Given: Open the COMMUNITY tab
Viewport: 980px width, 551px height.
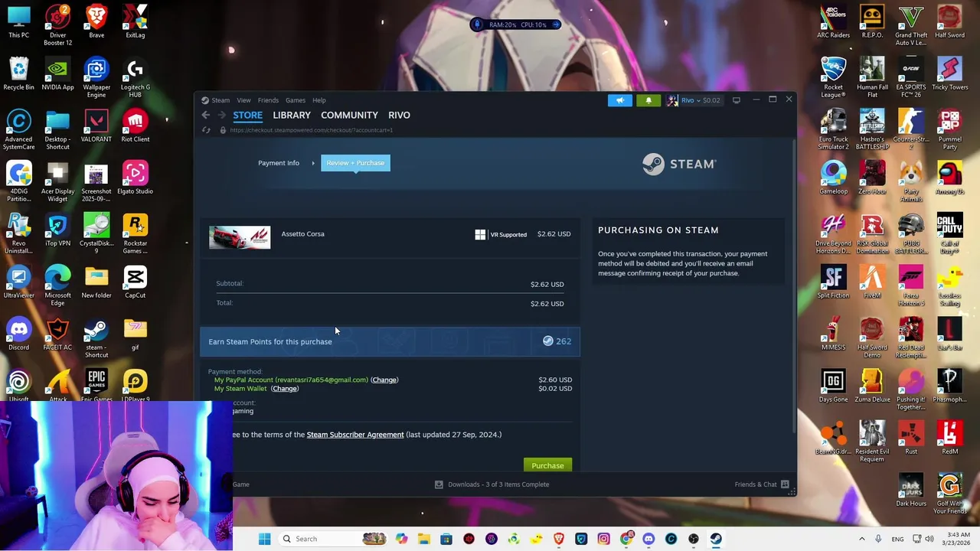Looking at the screenshot, I should point(349,115).
